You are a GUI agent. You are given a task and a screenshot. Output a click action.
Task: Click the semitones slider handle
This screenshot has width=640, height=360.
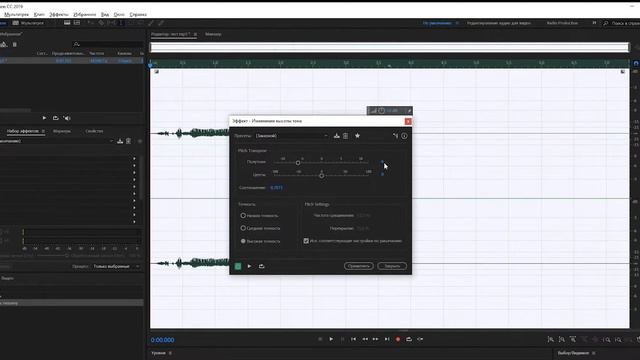[x=298, y=163]
